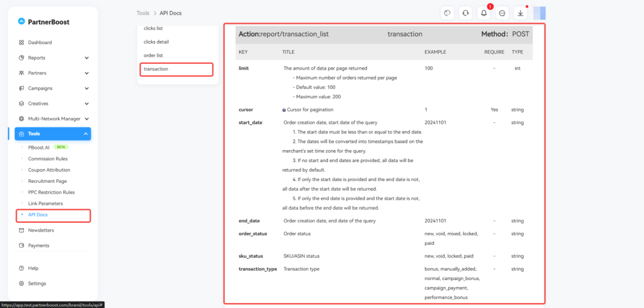Click the TYPE column header

click(x=517, y=52)
